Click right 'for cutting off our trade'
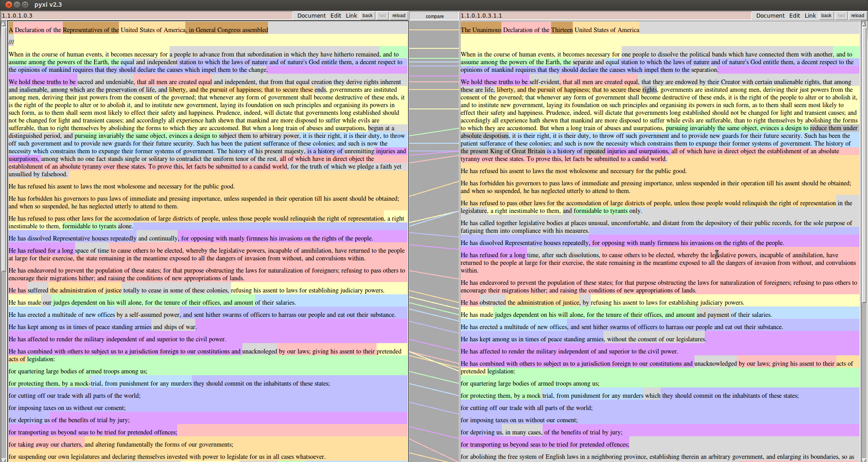The width and height of the screenshot is (868, 462). [x=527, y=408]
